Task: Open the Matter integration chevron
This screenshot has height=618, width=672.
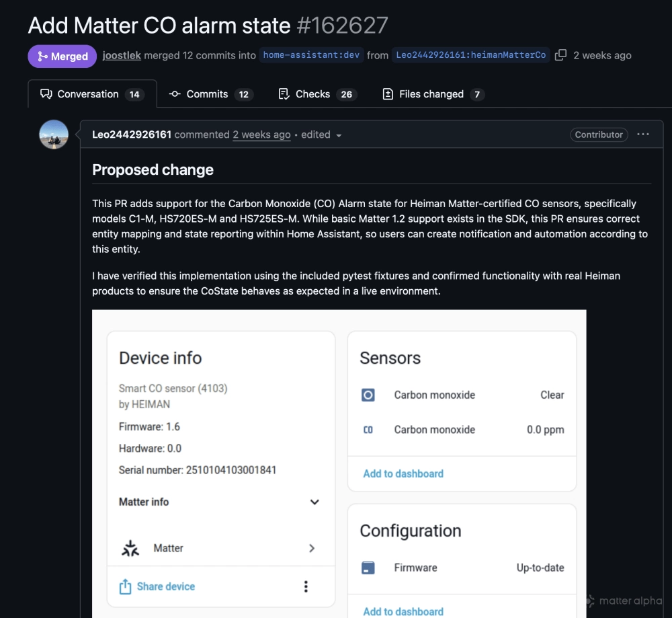Action: click(311, 548)
